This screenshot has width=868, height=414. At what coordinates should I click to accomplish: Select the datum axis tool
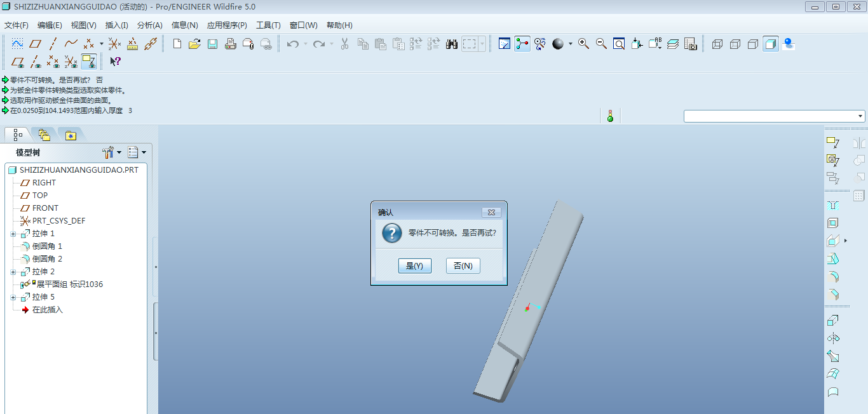click(53, 44)
